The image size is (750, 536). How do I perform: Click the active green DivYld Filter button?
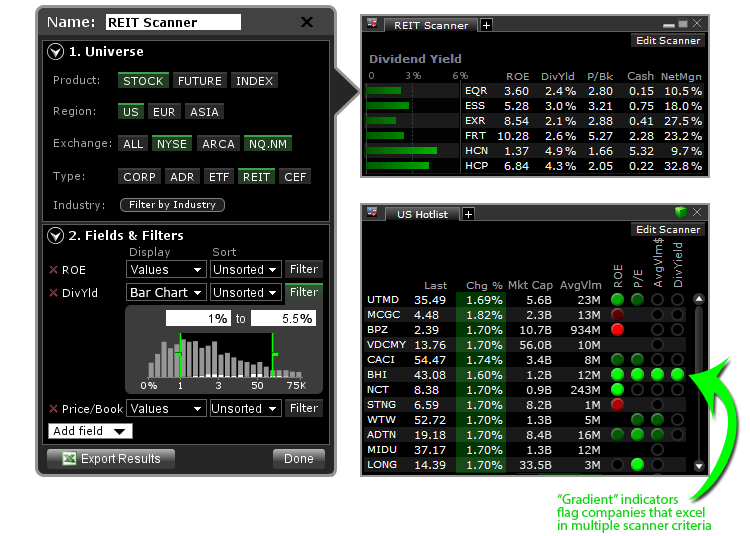pos(304,292)
